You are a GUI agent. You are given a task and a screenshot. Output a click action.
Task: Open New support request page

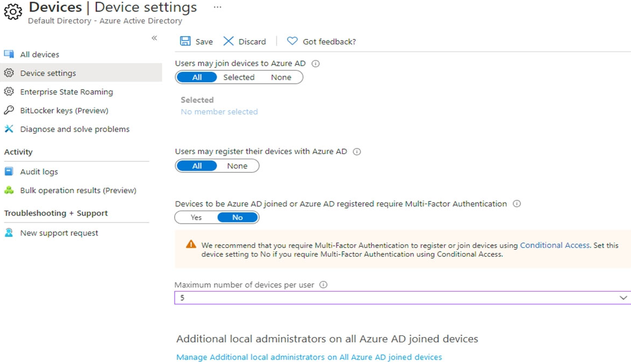(x=59, y=233)
